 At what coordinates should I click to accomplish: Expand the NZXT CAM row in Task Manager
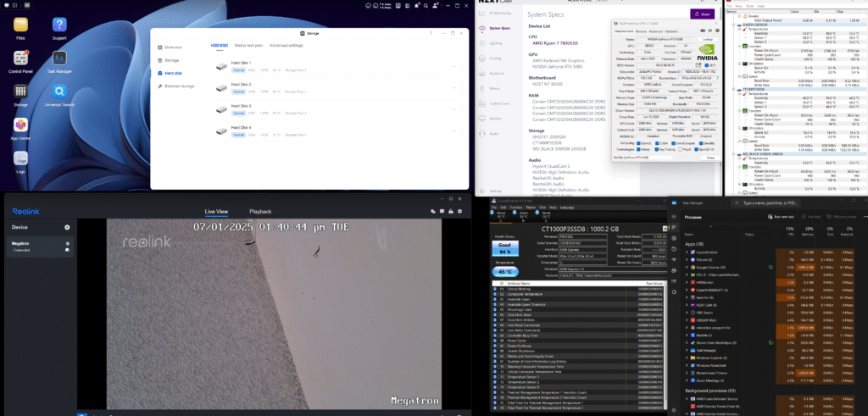[687, 305]
